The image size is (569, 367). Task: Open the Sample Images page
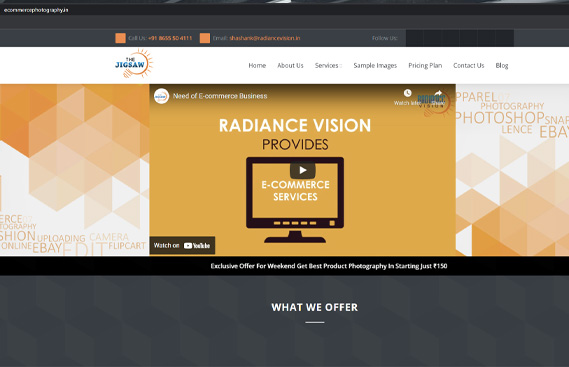(x=375, y=66)
